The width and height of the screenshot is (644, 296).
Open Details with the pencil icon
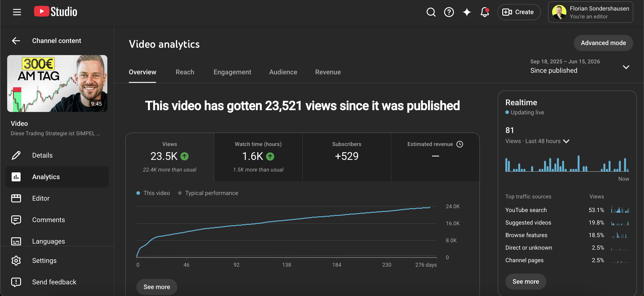coord(16,155)
